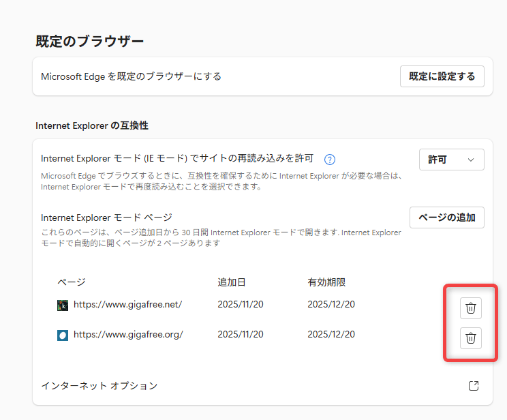Click the 既定のブラウザー section heading

pos(90,41)
